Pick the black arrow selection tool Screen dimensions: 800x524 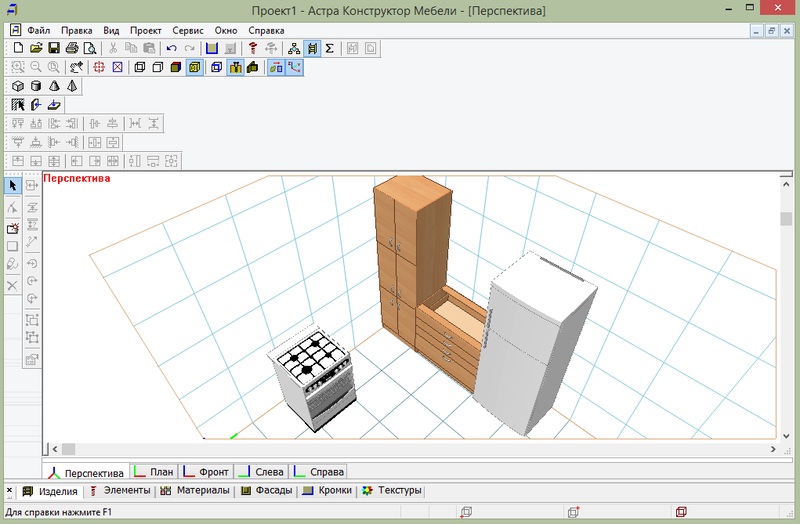[12, 186]
